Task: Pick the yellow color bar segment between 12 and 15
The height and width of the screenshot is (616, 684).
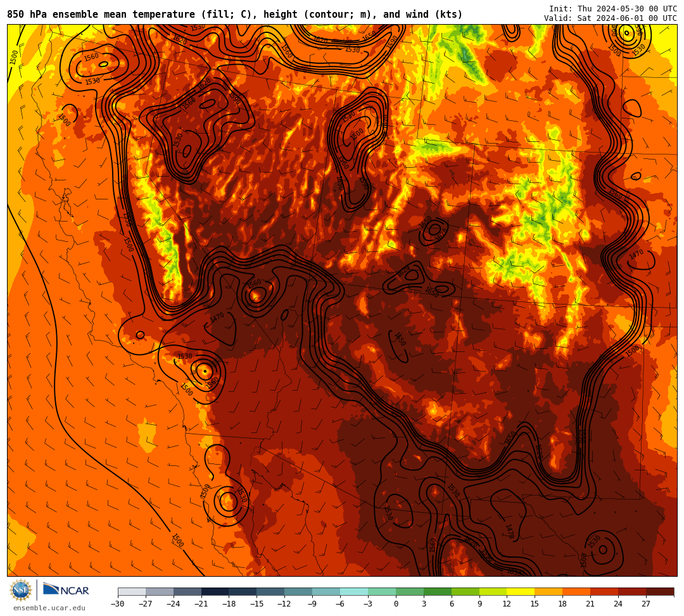Action: click(521, 591)
